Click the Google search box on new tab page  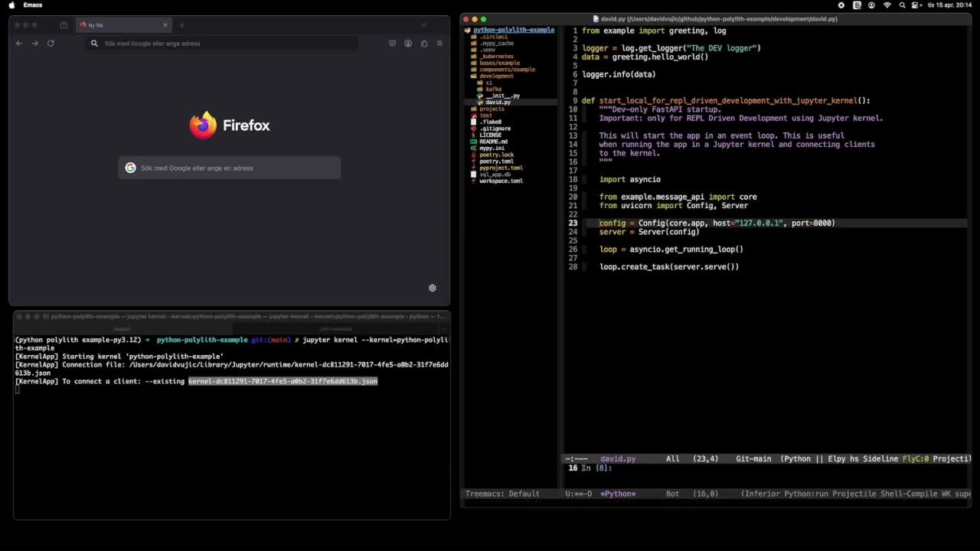[230, 168]
